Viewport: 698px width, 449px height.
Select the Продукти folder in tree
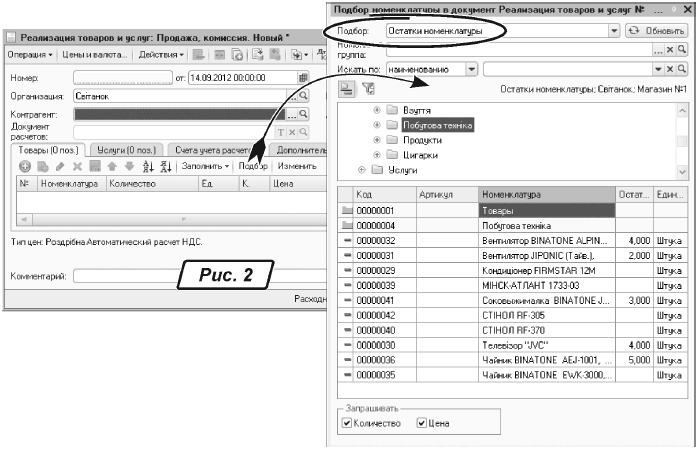pyautogui.click(x=421, y=140)
